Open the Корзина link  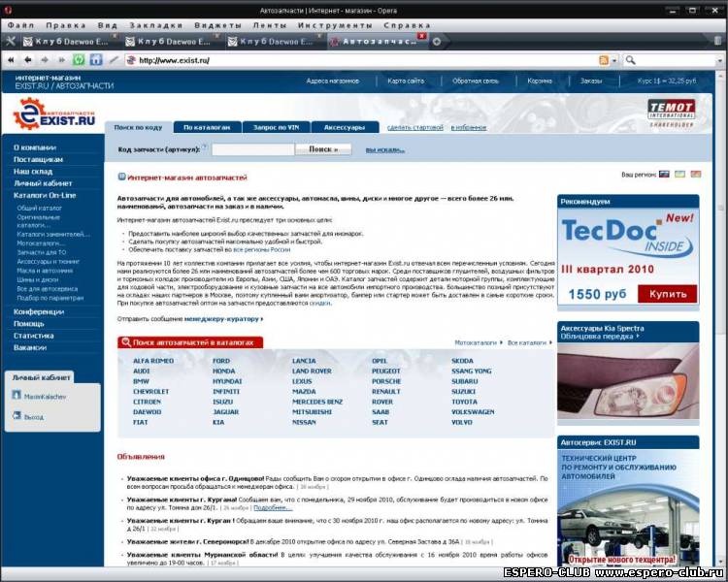coord(540,81)
